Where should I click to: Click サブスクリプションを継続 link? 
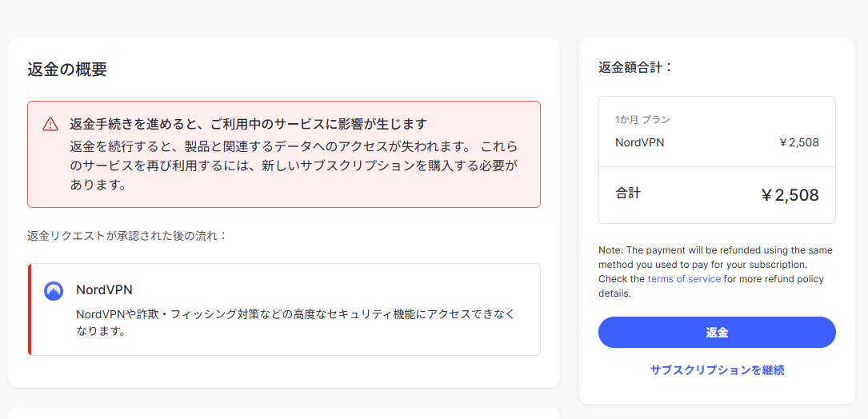(717, 370)
